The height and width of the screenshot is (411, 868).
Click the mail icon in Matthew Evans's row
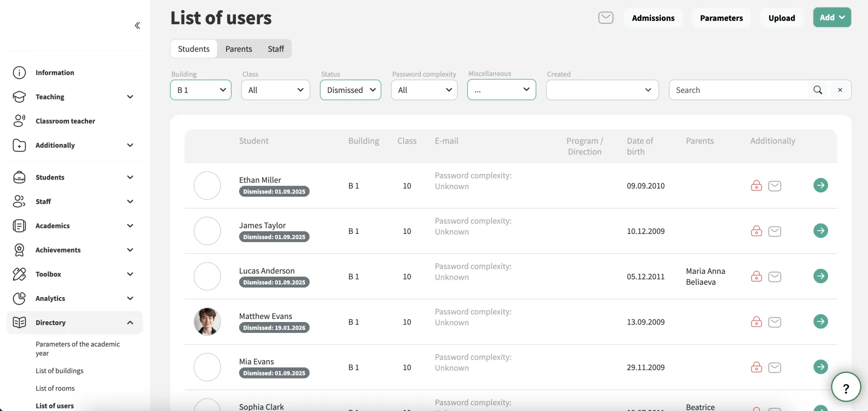pyautogui.click(x=775, y=322)
